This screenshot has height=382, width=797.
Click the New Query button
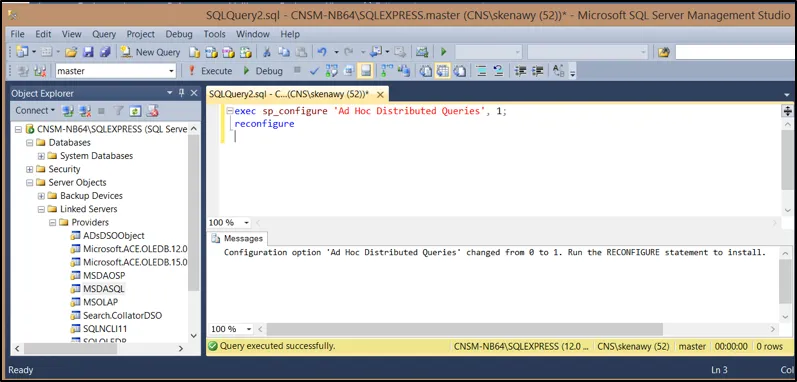tap(150, 52)
